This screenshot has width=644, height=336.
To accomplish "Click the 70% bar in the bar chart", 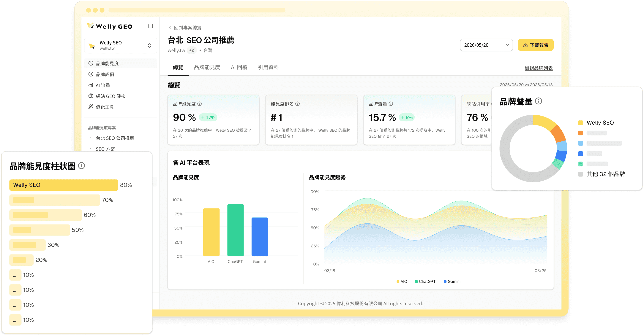I will [55, 200].
